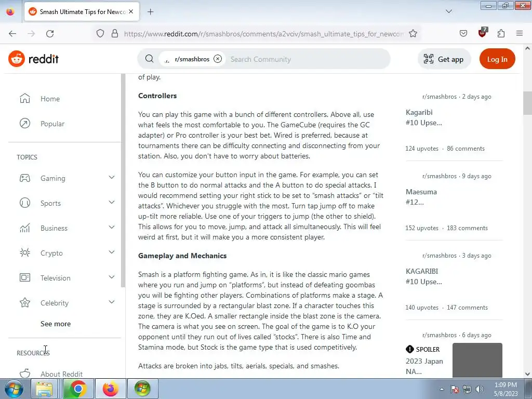Screen dimensions: 532x399
Task: Open the KAGARIBI #10 Upse... post dated 3 days ago
Action: click(424, 276)
